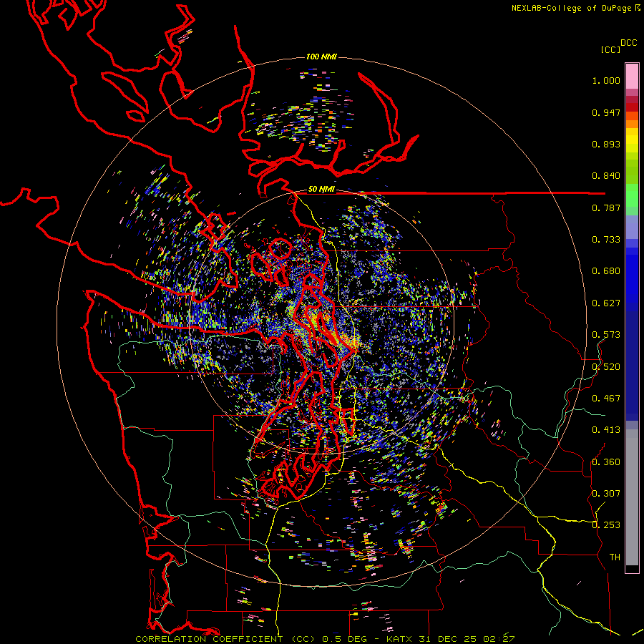Click the NEXLAB-College of DuPage credit text
The height and width of the screenshot is (644, 644).
(x=572, y=8)
